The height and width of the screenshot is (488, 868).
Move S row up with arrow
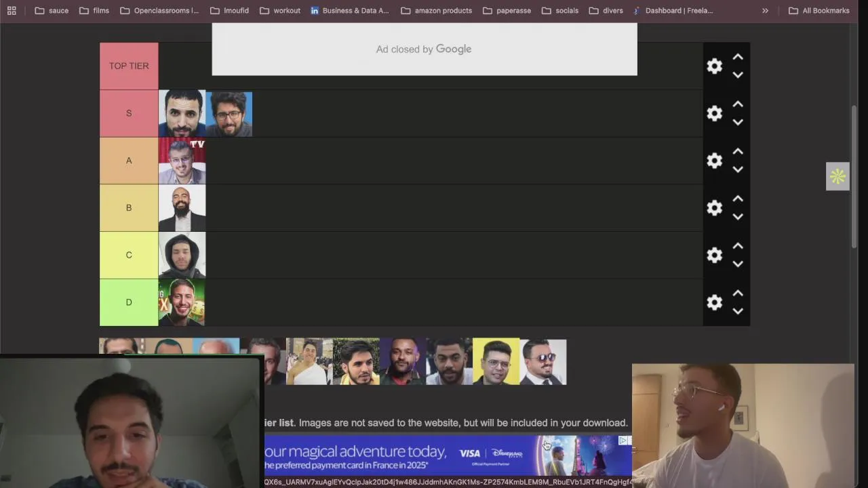[738, 104]
